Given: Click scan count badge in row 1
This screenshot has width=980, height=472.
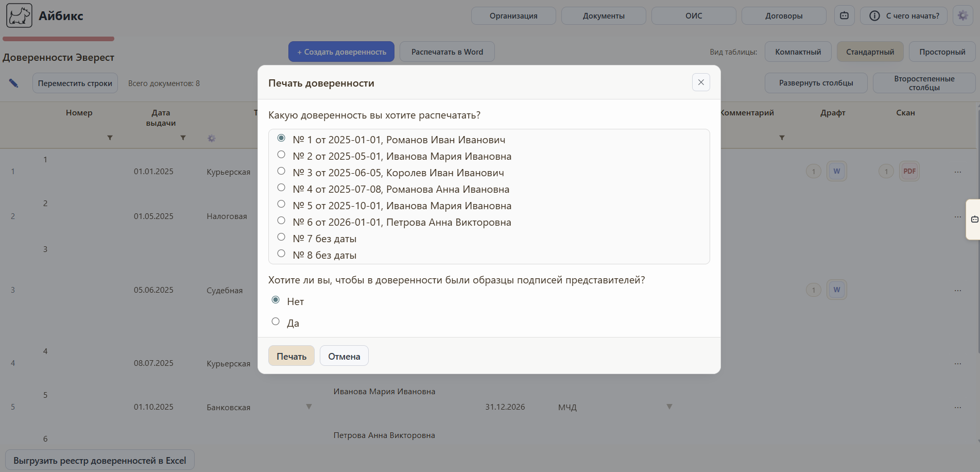Looking at the screenshot, I should pyautogui.click(x=886, y=172).
